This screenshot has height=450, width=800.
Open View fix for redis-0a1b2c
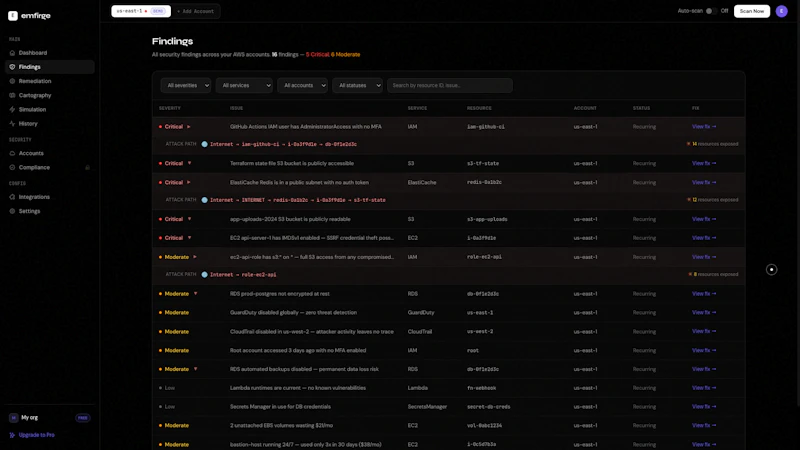704,182
